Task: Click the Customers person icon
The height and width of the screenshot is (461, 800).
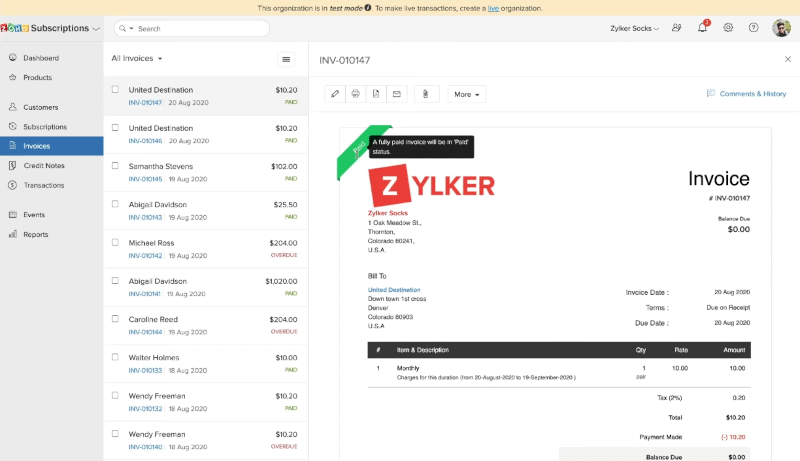Action: (13, 107)
